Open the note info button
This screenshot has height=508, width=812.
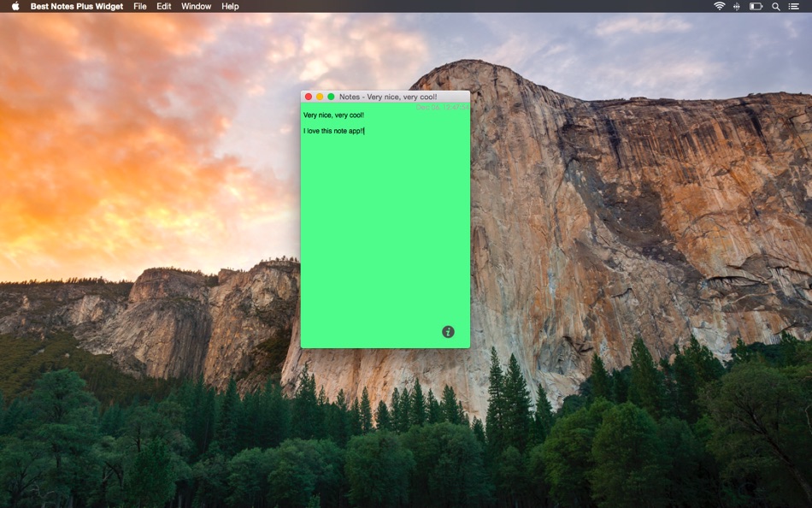448,332
